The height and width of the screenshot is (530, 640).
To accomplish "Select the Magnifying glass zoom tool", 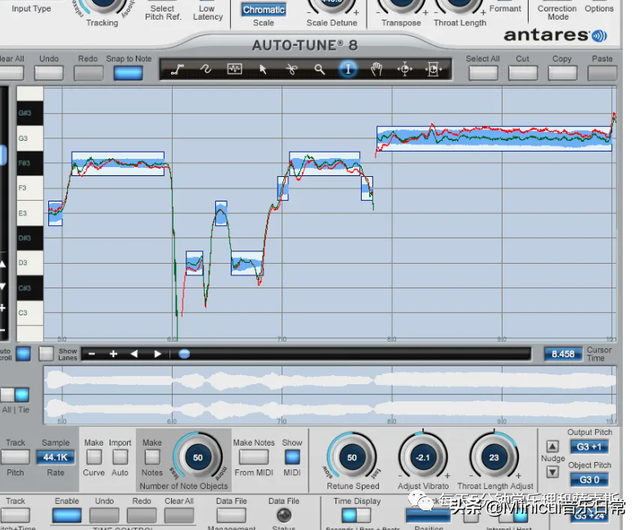I will tap(320, 70).
